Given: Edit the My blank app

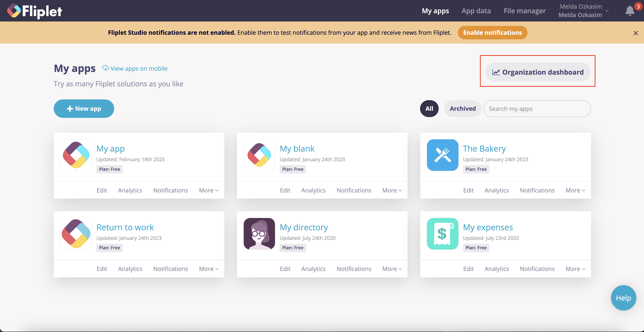Looking at the screenshot, I should click(x=285, y=190).
